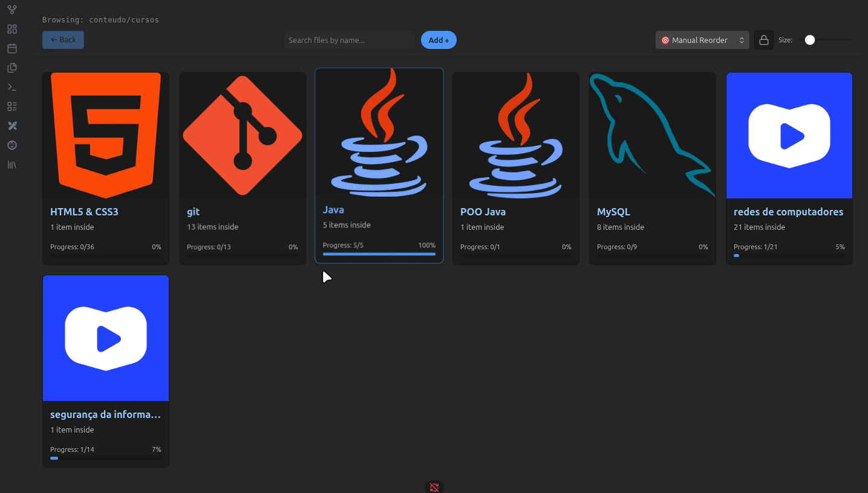This screenshot has width=868, height=493.
Task: Open the list layout icon in sidebar
Action: point(12,106)
